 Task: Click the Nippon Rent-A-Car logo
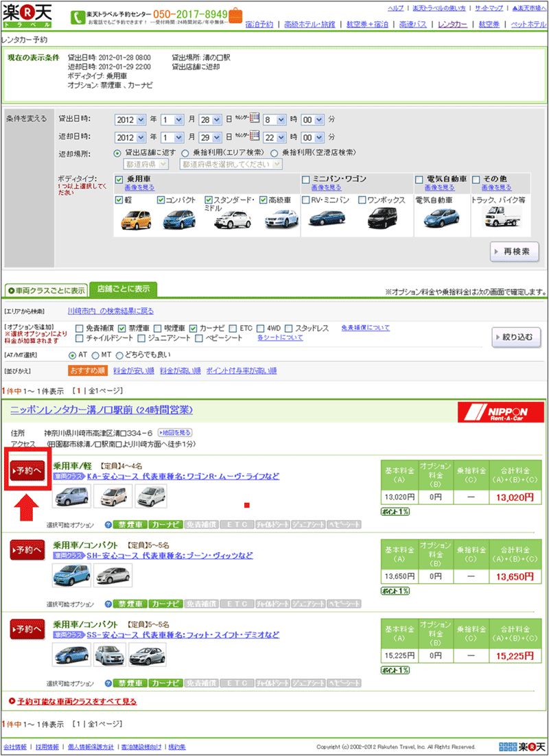500,413
